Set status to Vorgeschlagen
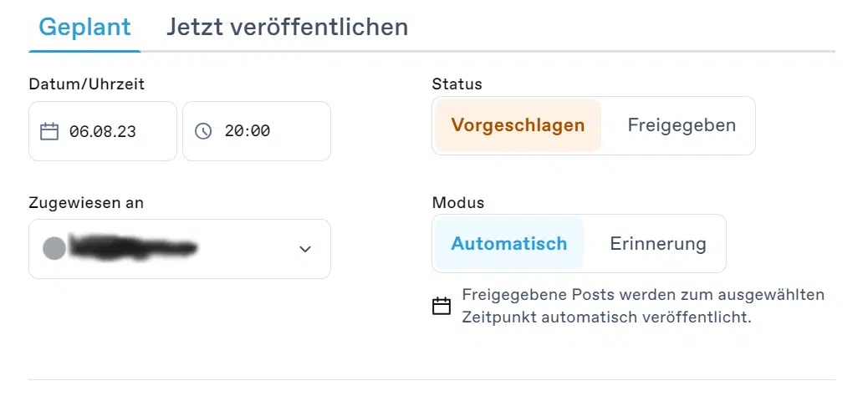The width and height of the screenshot is (868, 411). click(518, 125)
